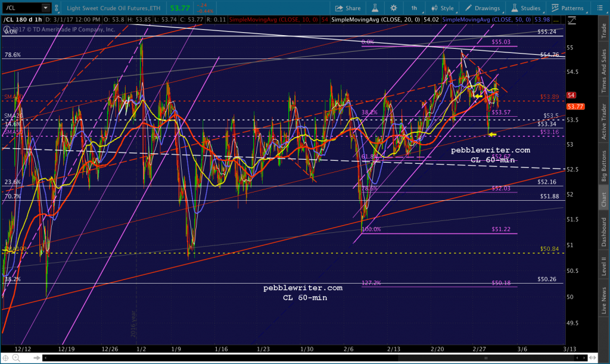
Task: Click the $53.89 red dotted line label
Action: (x=549, y=97)
